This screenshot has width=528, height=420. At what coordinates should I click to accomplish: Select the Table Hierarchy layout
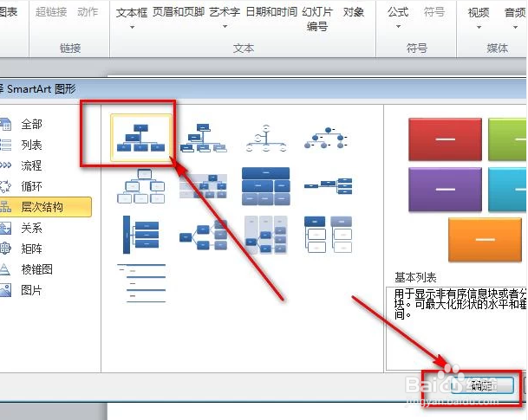pos(266,186)
